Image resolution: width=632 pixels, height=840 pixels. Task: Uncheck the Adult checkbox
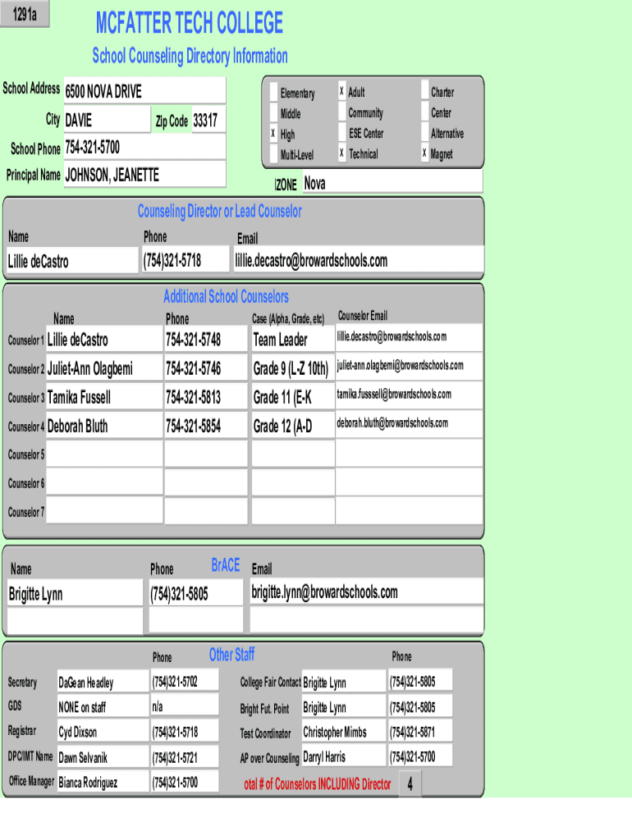click(342, 92)
